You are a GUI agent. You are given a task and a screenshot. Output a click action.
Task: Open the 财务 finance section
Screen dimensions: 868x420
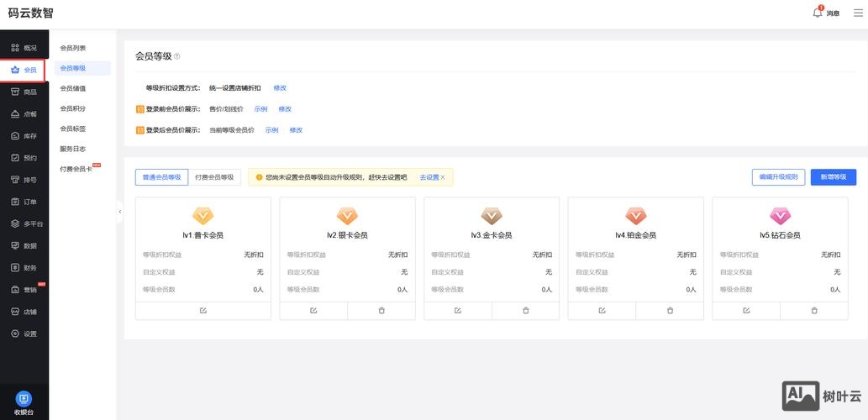click(24, 268)
